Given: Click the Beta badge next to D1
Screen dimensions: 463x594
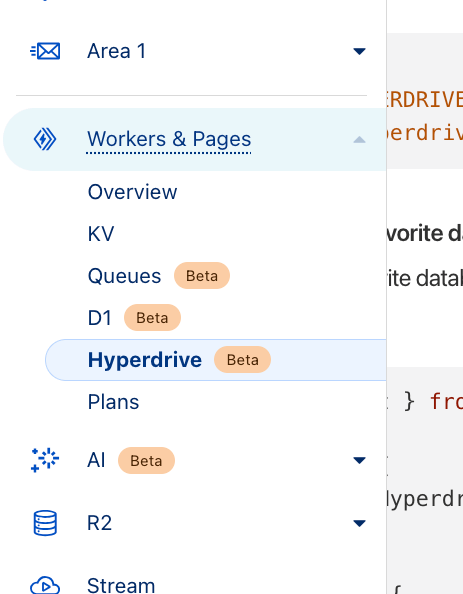Looking at the screenshot, I should pos(152,318).
